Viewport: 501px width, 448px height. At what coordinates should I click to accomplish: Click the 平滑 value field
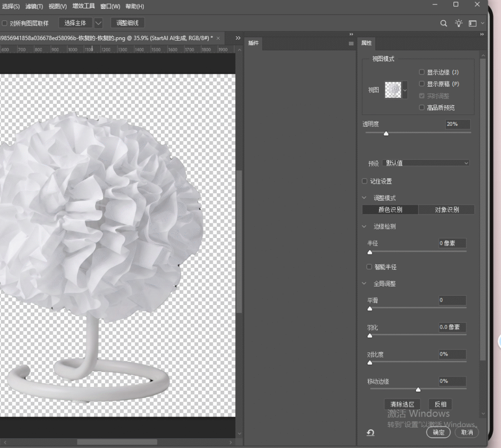(x=452, y=300)
